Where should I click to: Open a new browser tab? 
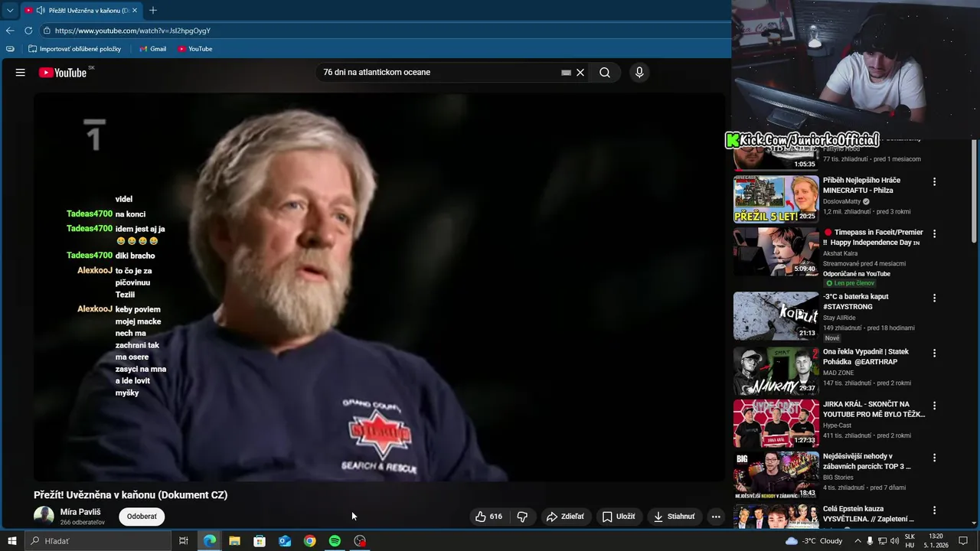pyautogui.click(x=153, y=11)
